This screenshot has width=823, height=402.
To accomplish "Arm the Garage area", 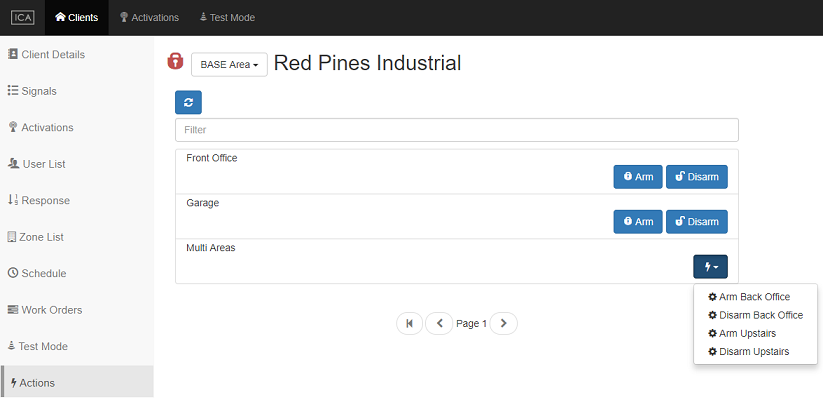I will [x=638, y=221].
